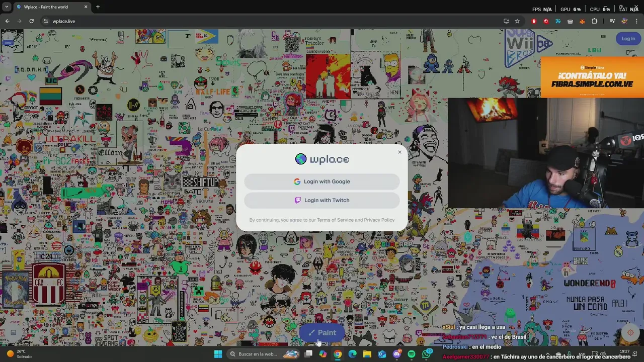644x362 pixels.
Task: Open the 7TV extension icon
Action: 558,21
